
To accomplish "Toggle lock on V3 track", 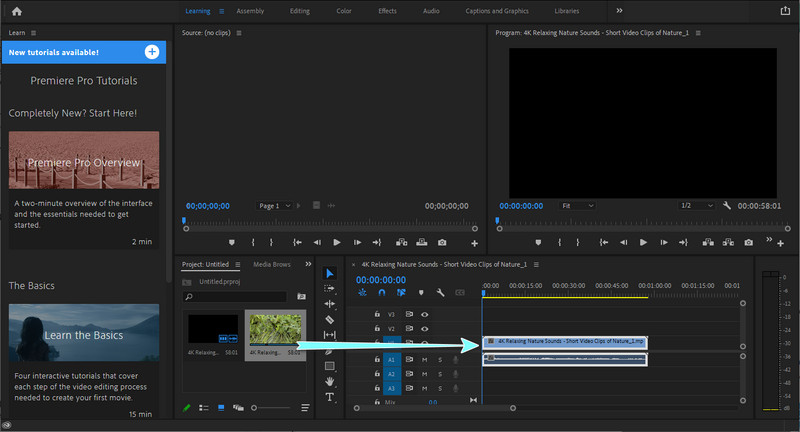I will click(x=378, y=314).
